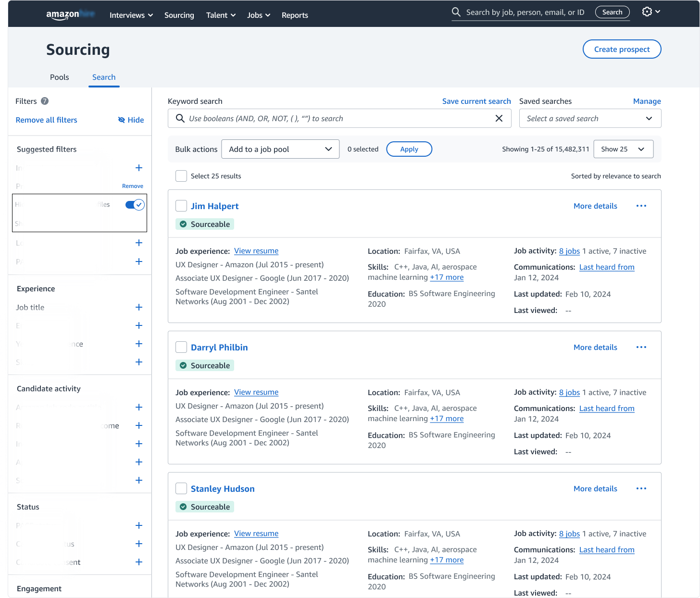Click Stanley Hudson's Last heard from link
The image size is (700, 598).
click(x=607, y=549)
